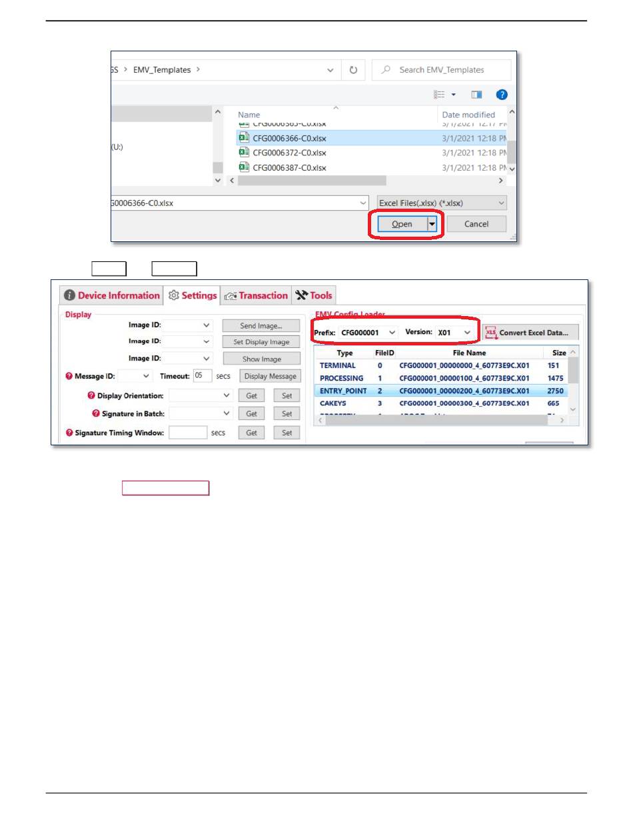Viewport: 633px width, 840px height.
Task: Click the EMV_Templates breadcrumb folder
Action: [163, 69]
